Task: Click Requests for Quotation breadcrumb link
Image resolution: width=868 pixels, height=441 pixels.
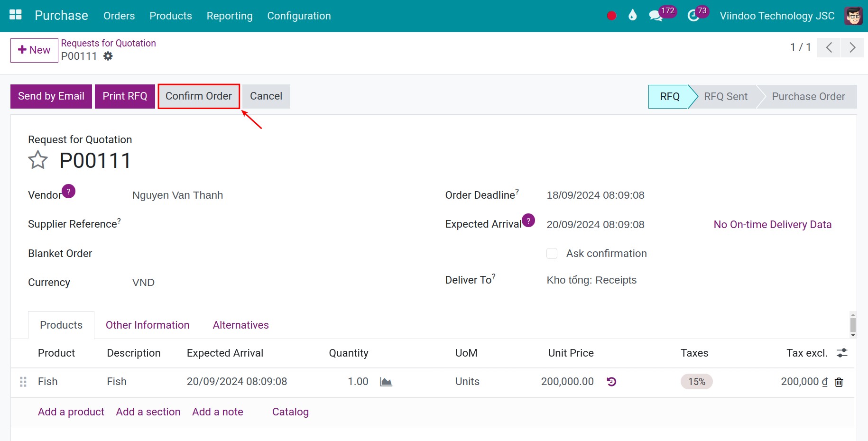Action: [x=108, y=43]
